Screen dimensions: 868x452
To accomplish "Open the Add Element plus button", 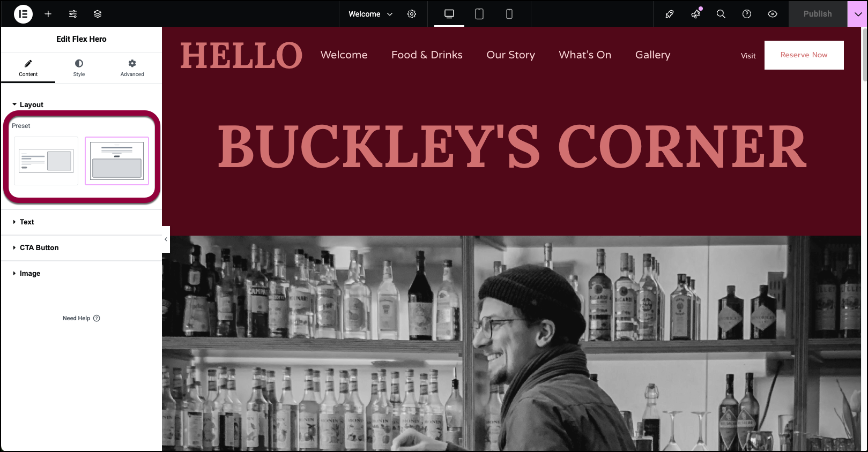I will pos(48,14).
